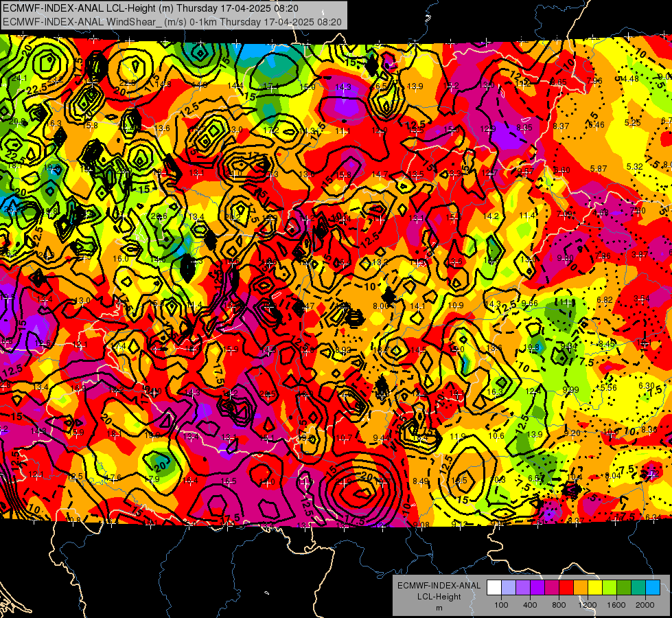Click the map value 10.6
The width and height of the screenshot is (672, 618).
coord(496,436)
